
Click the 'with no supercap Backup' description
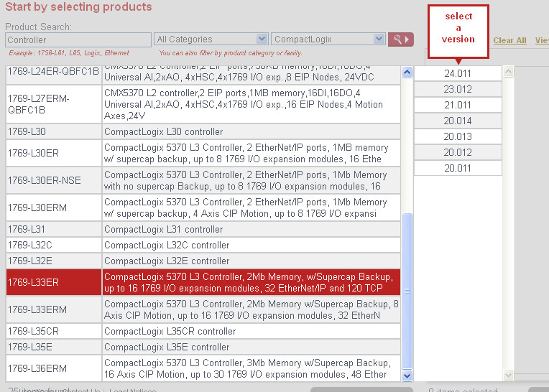point(252,180)
